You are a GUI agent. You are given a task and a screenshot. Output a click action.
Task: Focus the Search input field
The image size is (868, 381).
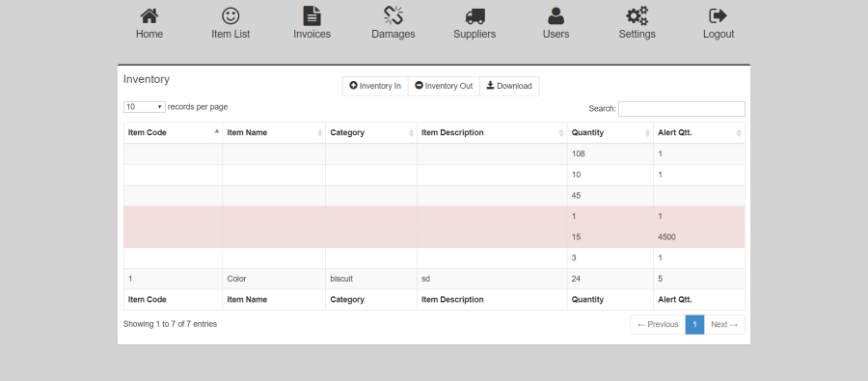(682, 109)
